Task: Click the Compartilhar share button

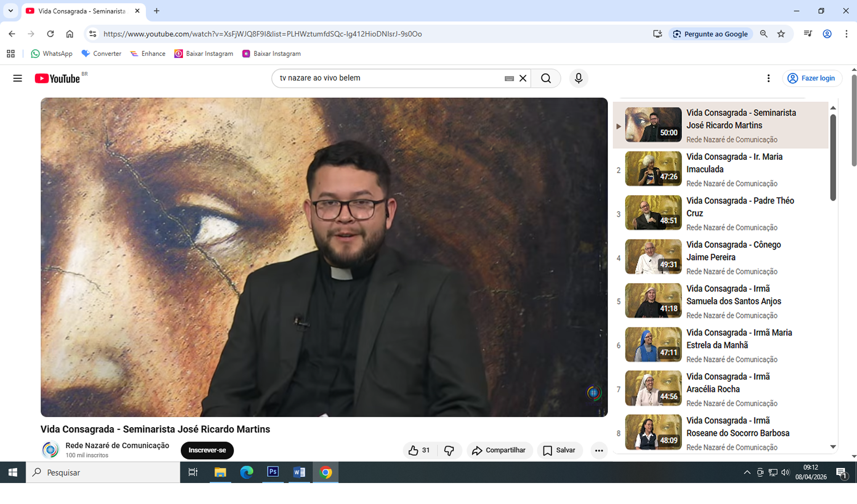Action: point(499,450)
